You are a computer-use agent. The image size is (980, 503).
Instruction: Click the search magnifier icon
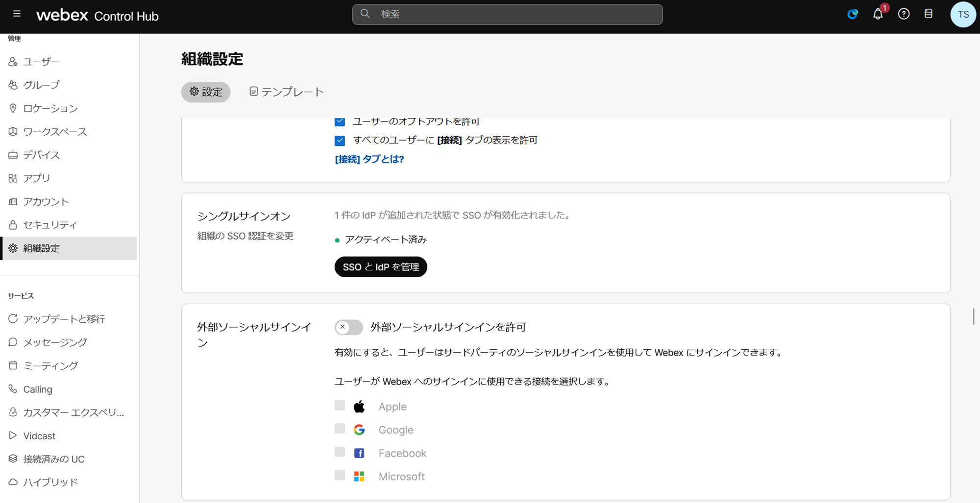(365, 14)
